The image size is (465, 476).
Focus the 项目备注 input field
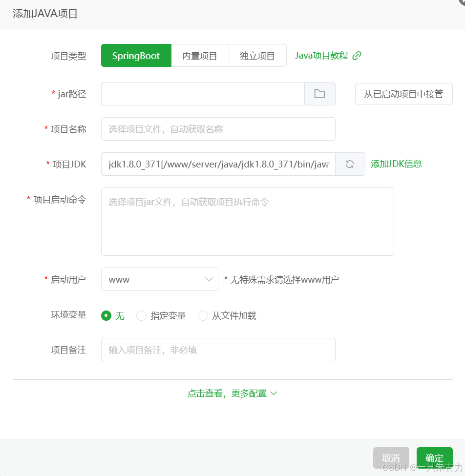[218, 350]
